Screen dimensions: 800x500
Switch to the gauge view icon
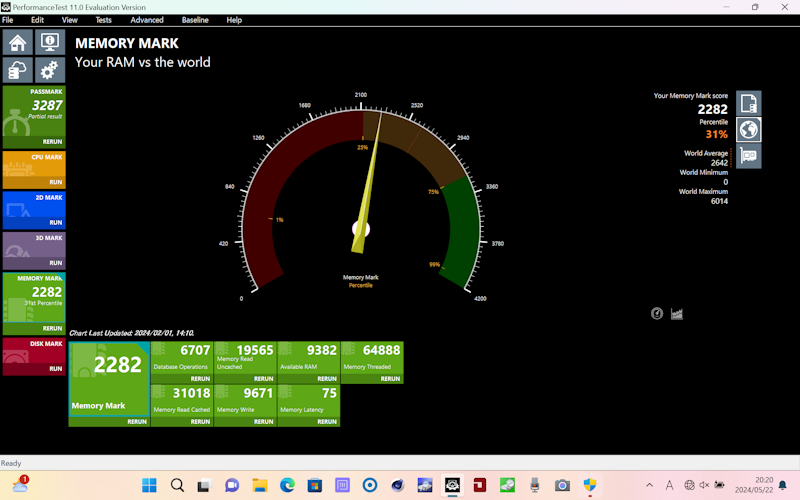point(657,313)
